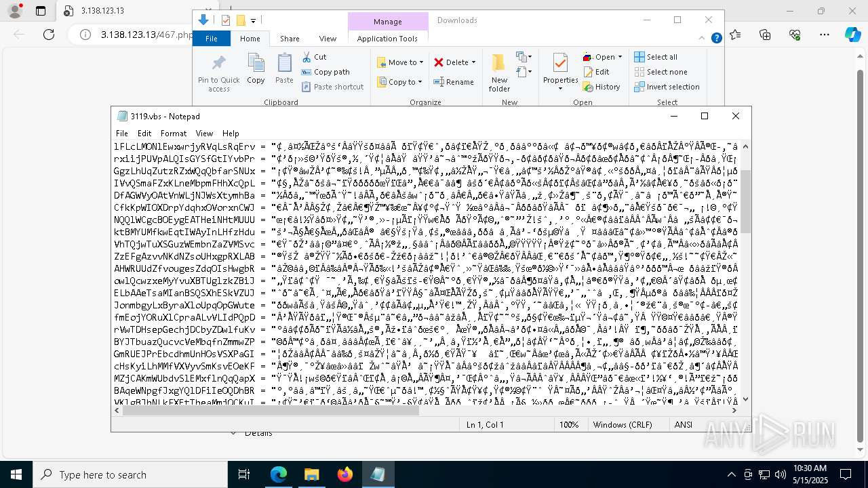This screenshot has height=488, width=868.
Task: Click the Paste icon in Explorer ribbon
Action: click(x=284, y=68)
